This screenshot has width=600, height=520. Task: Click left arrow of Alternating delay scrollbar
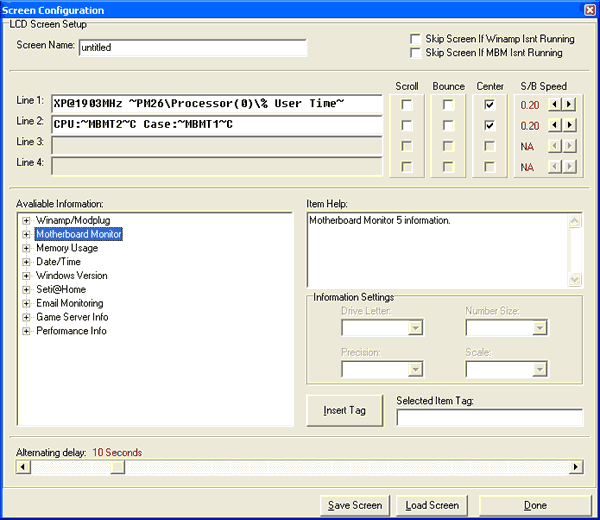point(23,467)
